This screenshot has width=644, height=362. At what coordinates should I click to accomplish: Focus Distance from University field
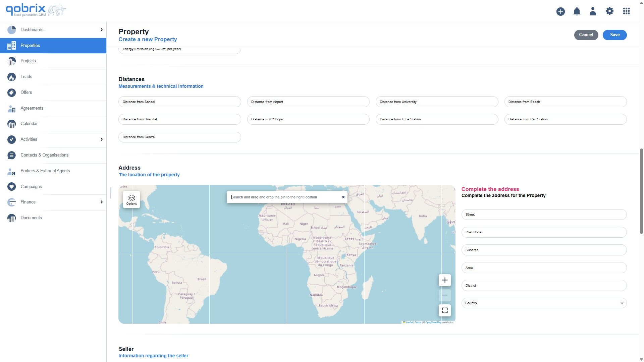pyautogui.click(x=437, y=102)
